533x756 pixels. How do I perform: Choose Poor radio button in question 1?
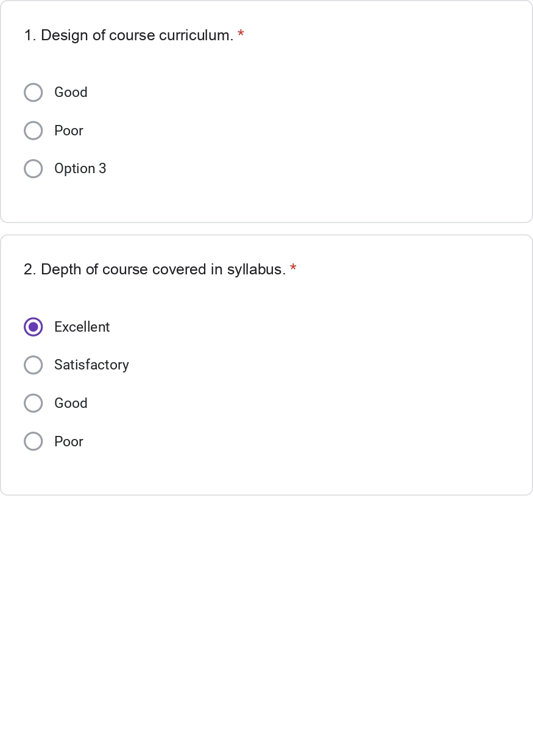click(34, 130)
